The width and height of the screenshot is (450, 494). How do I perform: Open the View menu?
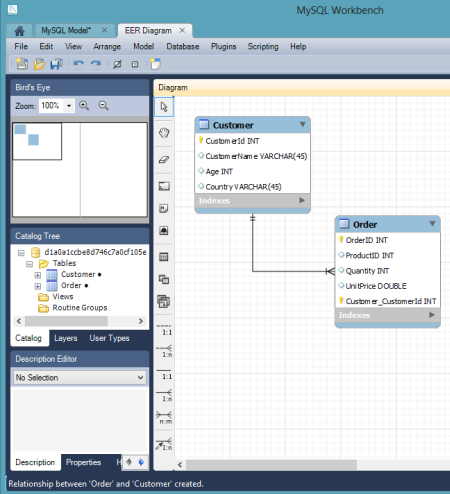73,46
